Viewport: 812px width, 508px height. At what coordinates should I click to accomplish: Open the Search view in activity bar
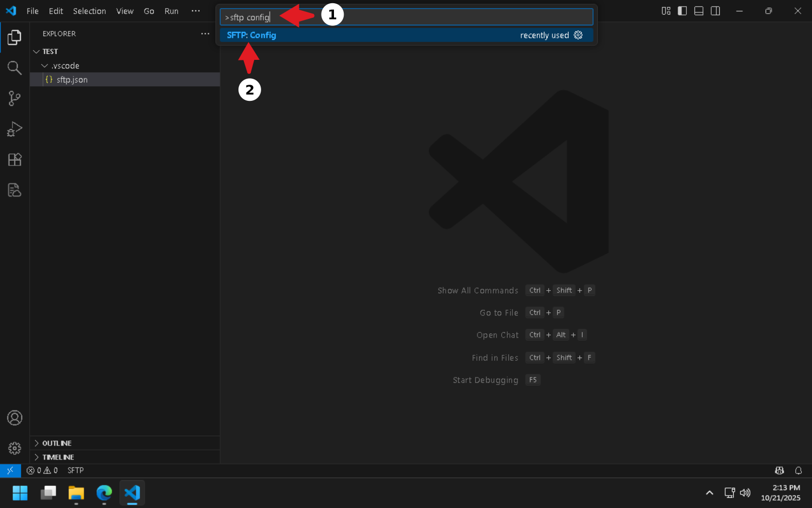click(15, 68)
